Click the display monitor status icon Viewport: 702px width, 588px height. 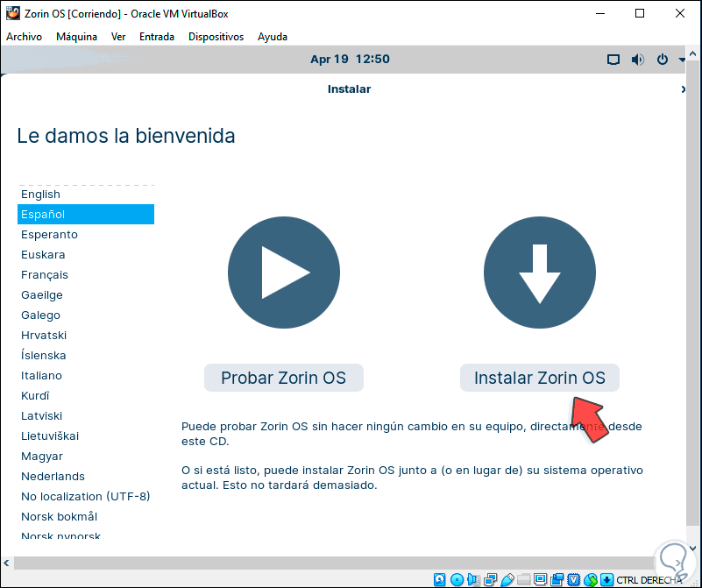pos(541,579)
